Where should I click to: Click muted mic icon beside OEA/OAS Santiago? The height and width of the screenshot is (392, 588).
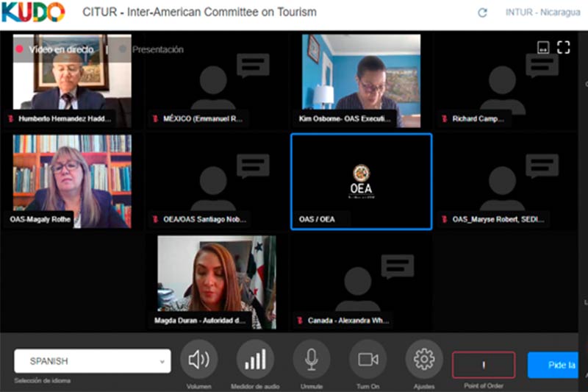(155, 219)
